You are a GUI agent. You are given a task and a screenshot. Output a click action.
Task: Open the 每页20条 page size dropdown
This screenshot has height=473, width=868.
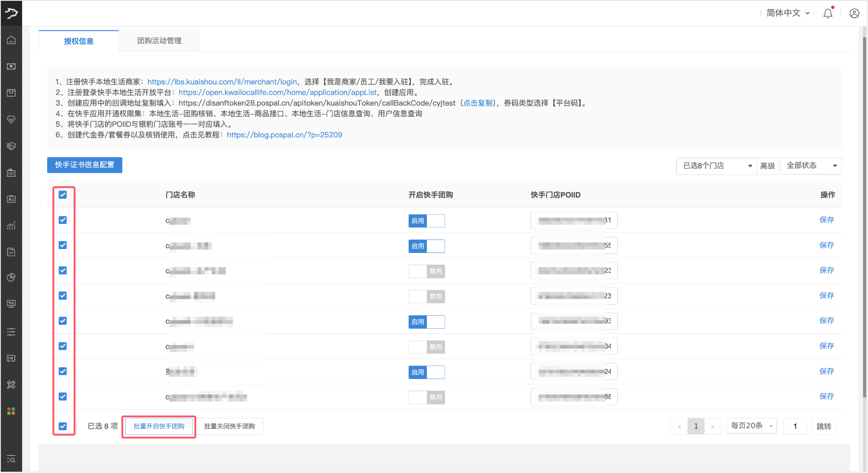751,426
